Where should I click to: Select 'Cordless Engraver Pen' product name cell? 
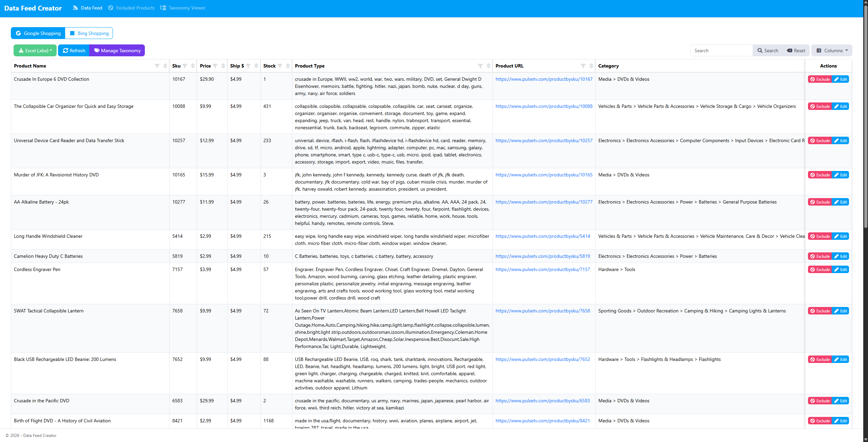pos(90,283)
